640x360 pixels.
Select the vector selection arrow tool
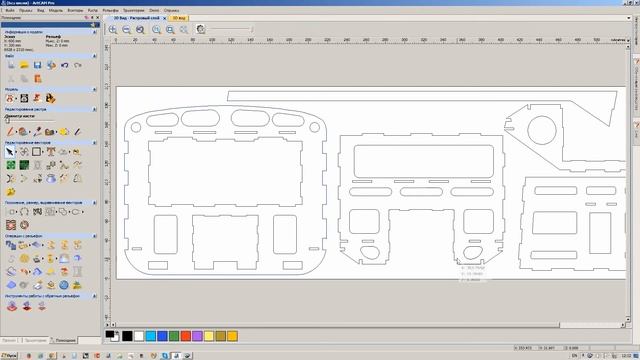[10, 152]
